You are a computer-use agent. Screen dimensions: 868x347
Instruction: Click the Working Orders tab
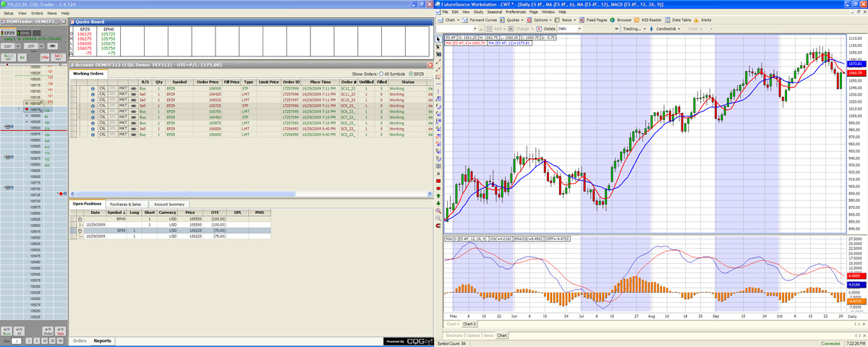pos(88,74)
